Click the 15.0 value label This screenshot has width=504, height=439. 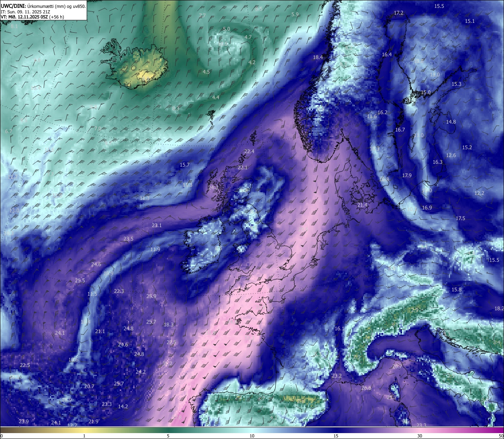point(426,93)
